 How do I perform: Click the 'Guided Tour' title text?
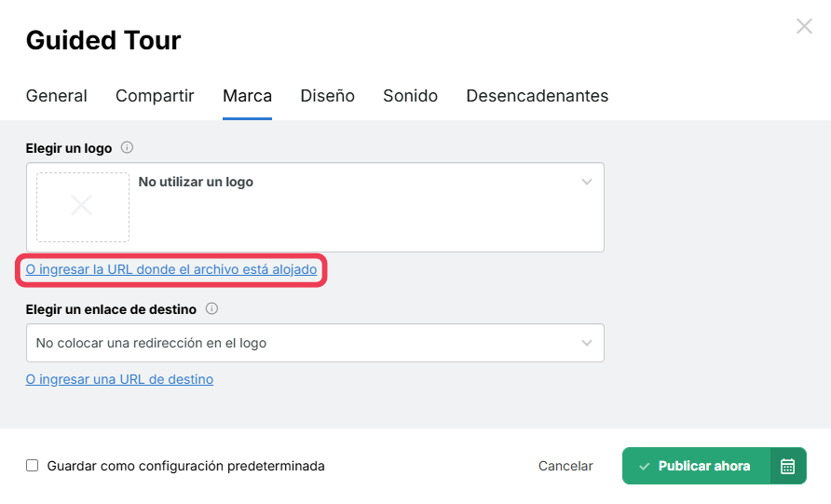103,40
